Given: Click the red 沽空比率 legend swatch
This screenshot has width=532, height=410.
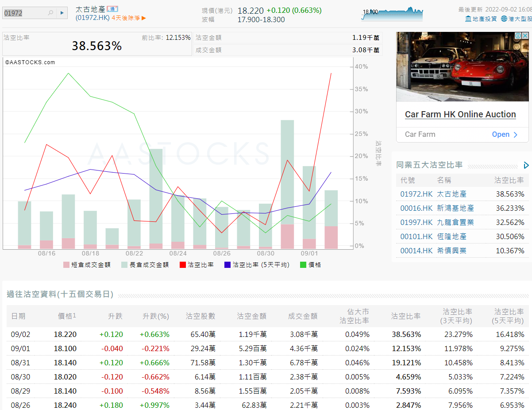Looking at the screenshot, I should [x=183, y=265].
